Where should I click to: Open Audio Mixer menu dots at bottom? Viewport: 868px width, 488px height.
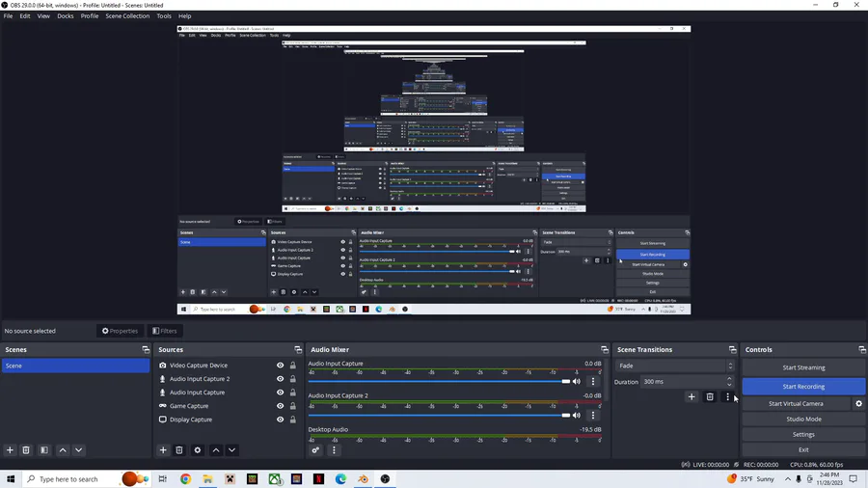coord(334,449)
